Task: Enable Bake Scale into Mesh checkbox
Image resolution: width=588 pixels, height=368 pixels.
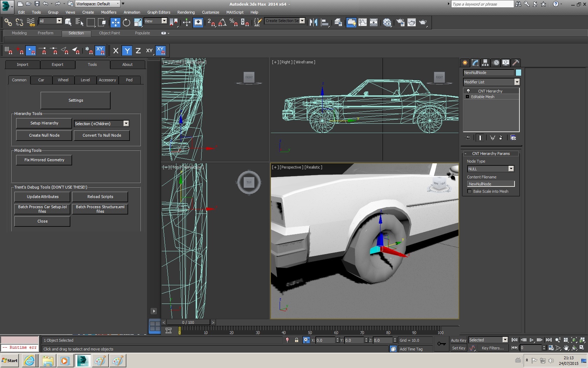Action: [469, 191]
